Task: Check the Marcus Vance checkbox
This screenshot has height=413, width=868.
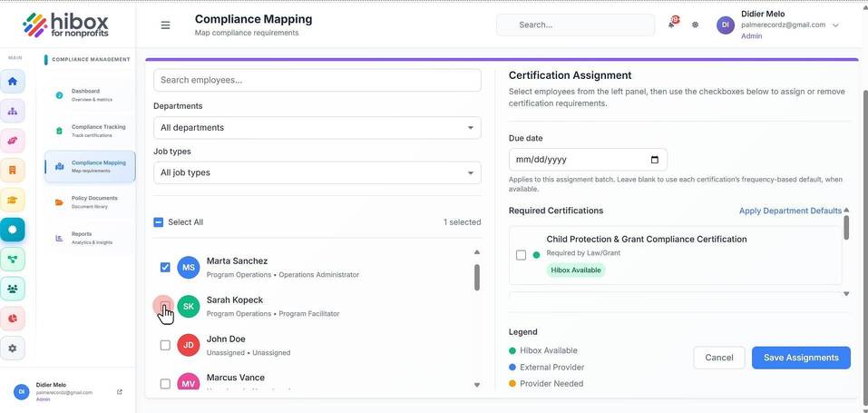Action: click(x=165, y=384)
